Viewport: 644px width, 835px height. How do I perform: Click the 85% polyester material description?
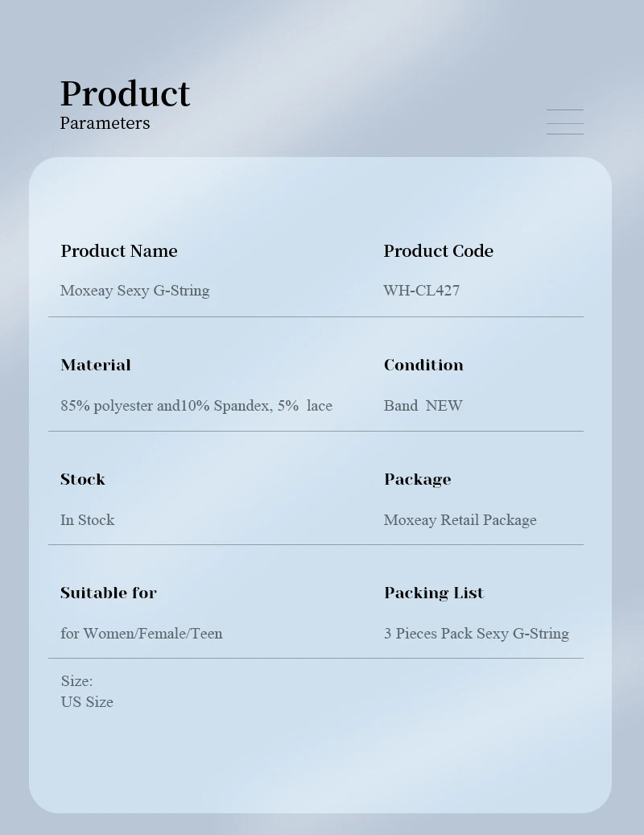(196, 406)
